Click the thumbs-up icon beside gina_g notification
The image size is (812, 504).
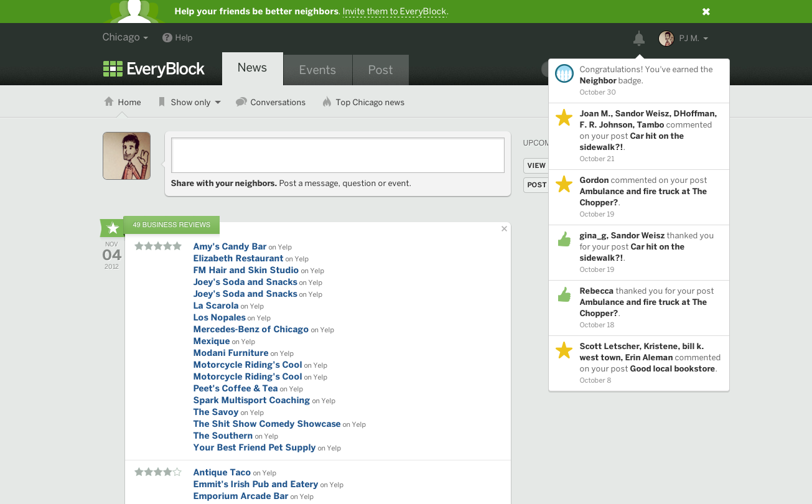click(x=564, y=240)
